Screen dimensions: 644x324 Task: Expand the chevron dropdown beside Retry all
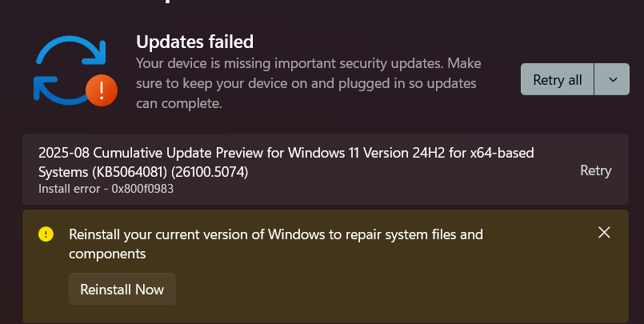(613, 79)
